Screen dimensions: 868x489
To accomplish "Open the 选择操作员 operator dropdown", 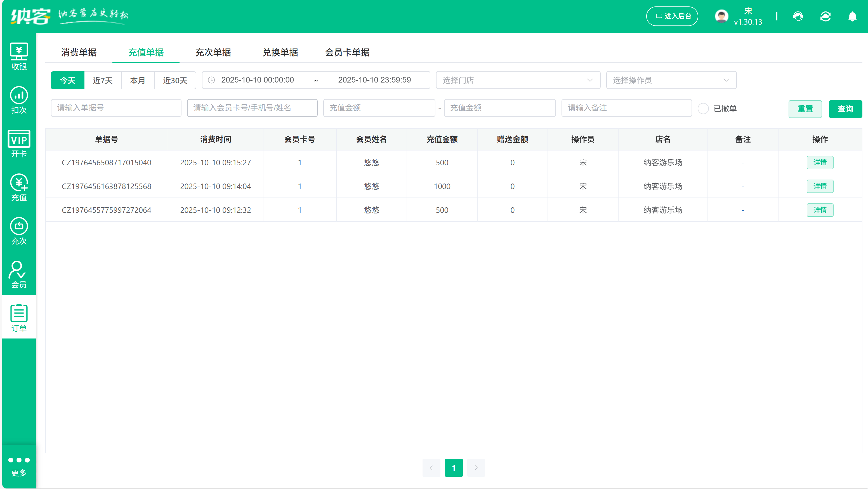I will [671, 80].
